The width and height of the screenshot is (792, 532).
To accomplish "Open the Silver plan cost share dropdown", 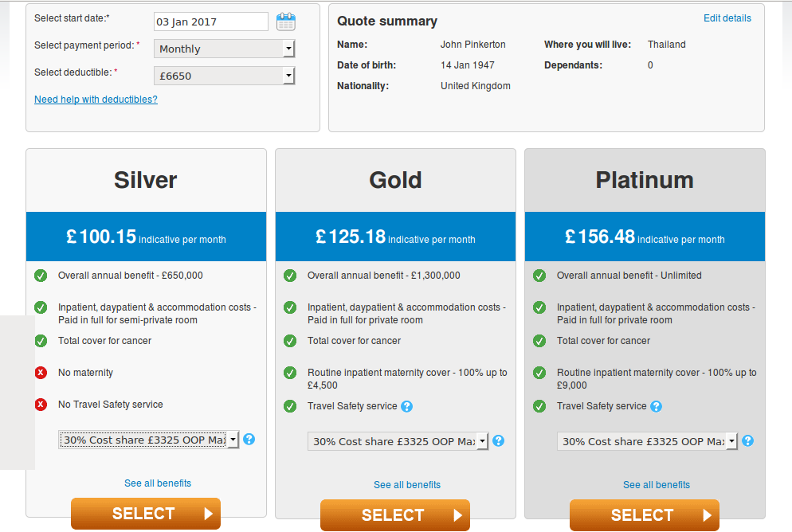I will [148, 440].
